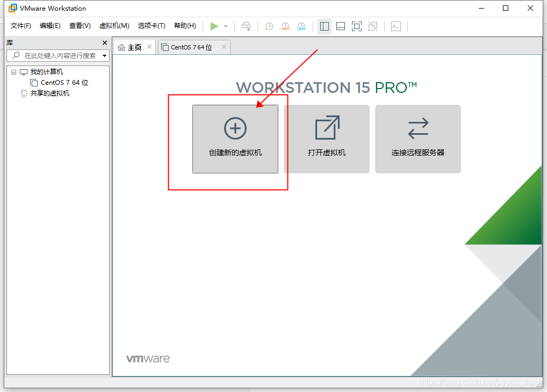Toggle the thumbnail bar view icon

click(x=341, y=26)
